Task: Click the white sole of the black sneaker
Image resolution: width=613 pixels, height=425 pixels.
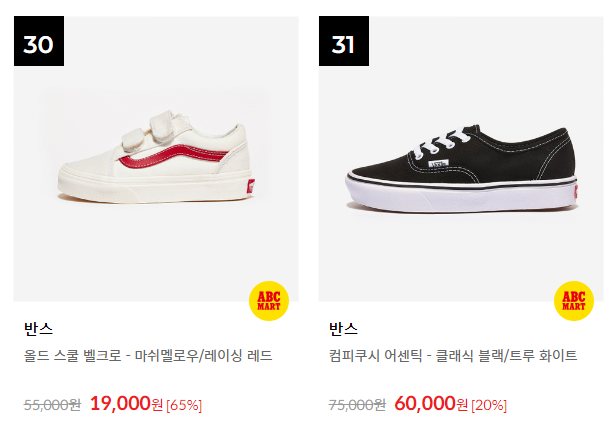Action: point(461,195)
